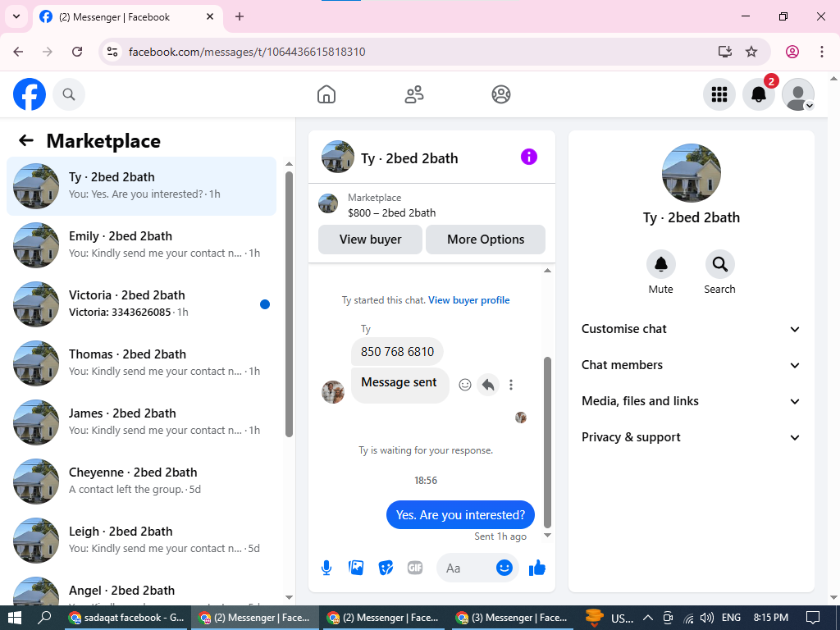This screenshot has height=630, width=840.
Task: Send a thumbs-up like
Action: tap(536, 568)
